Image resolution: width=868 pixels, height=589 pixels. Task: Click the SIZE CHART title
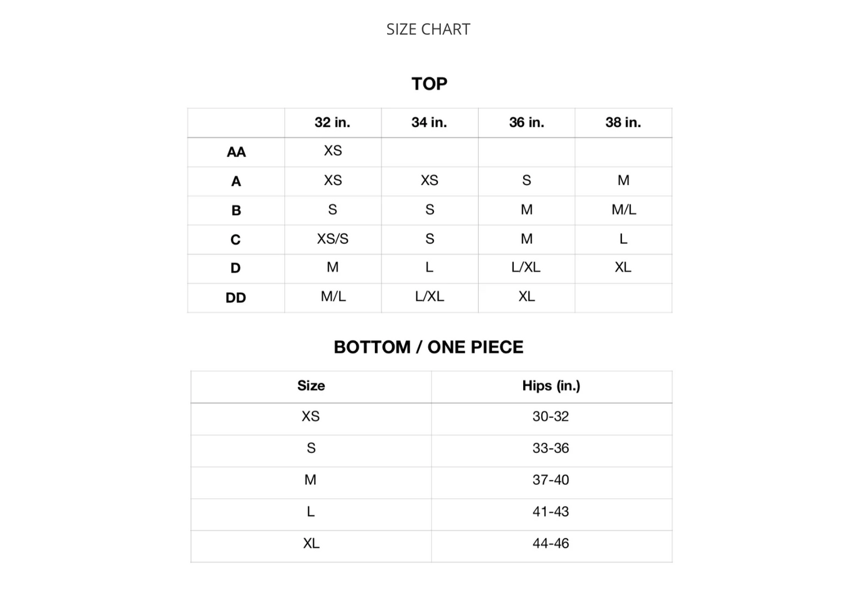(x=428, y=30)
